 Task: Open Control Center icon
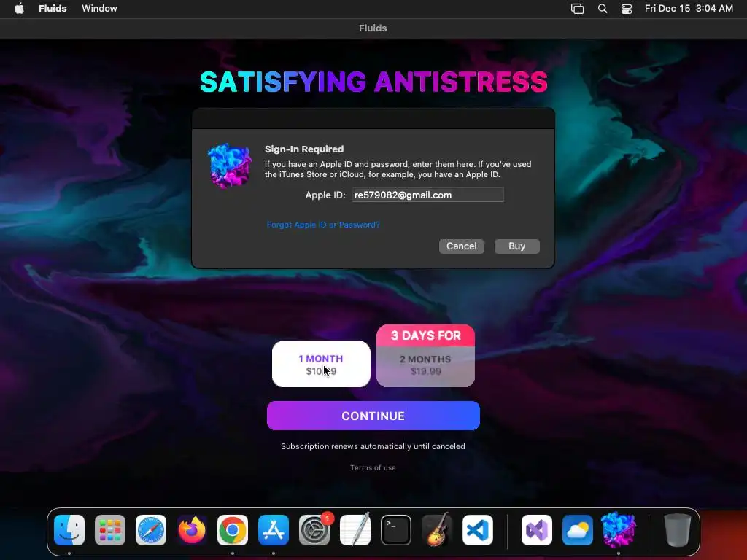pos(627,9)
